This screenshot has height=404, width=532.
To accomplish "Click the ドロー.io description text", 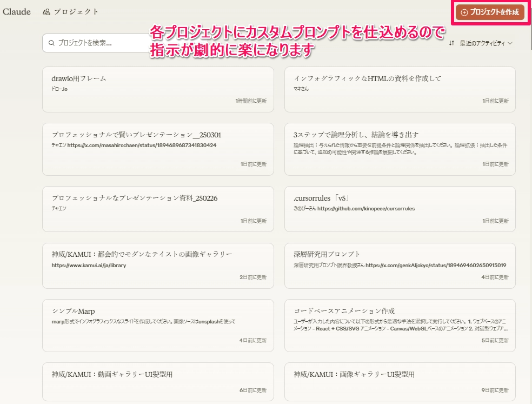I will [59, 89].
